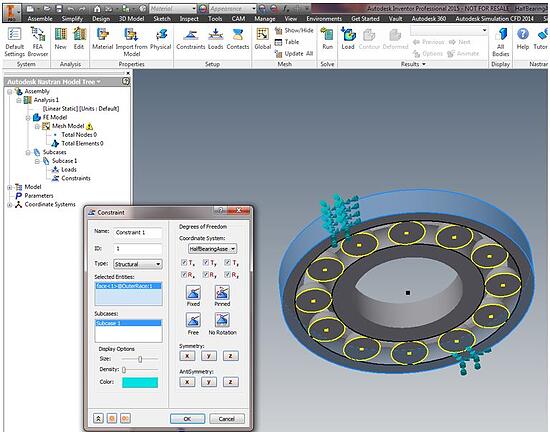550x432 pixels.
Task: Click the constraint ID field
Action: point(138,249)
